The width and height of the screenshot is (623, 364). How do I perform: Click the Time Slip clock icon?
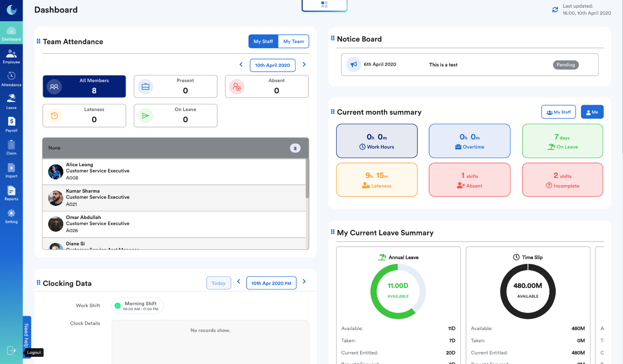(516, 257)
